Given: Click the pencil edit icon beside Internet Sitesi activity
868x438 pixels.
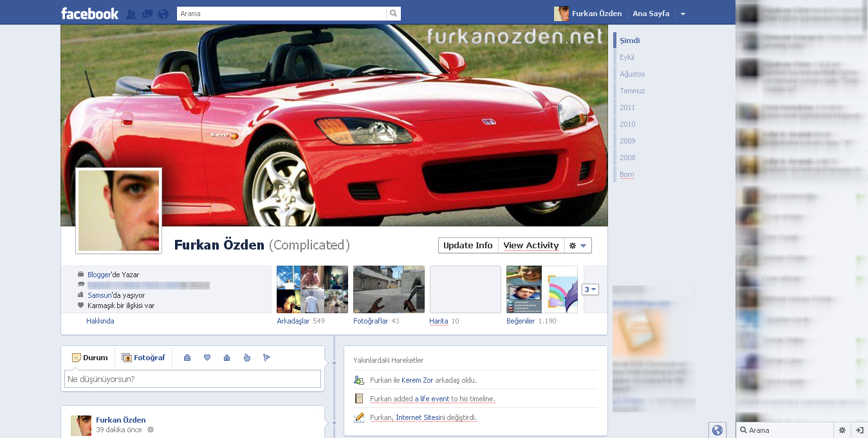Looking at the screenshot, I should pyautogui.click(x=359, y=417).
